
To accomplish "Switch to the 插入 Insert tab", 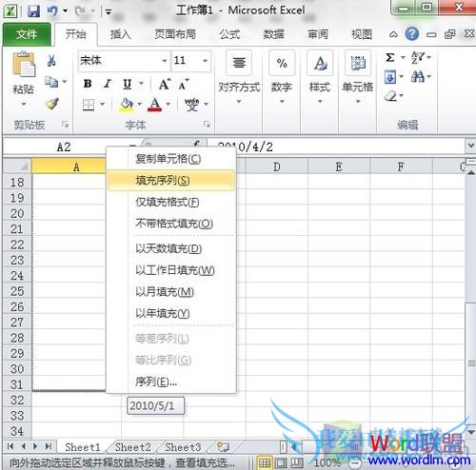I will [121, 34].
